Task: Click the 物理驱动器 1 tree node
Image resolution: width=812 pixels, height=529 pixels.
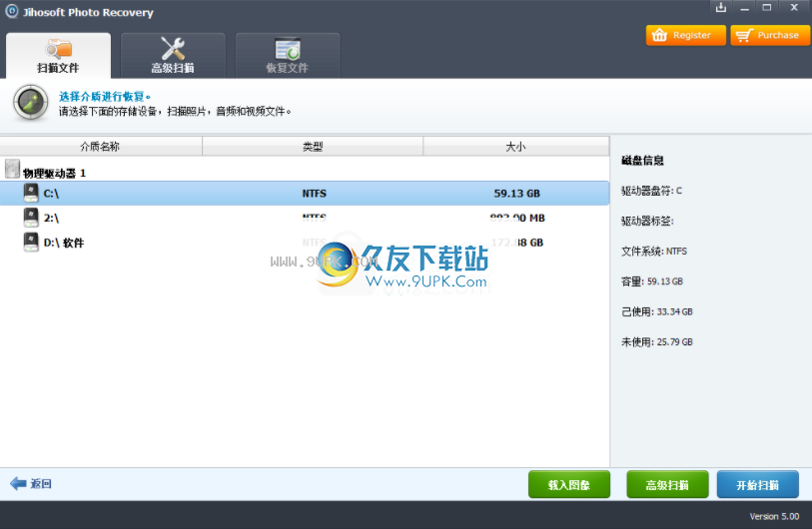Action: click(x=54, y=173)
